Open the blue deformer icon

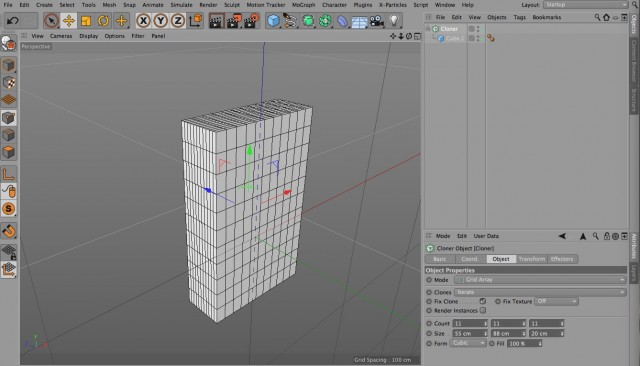tap(342, 20)
